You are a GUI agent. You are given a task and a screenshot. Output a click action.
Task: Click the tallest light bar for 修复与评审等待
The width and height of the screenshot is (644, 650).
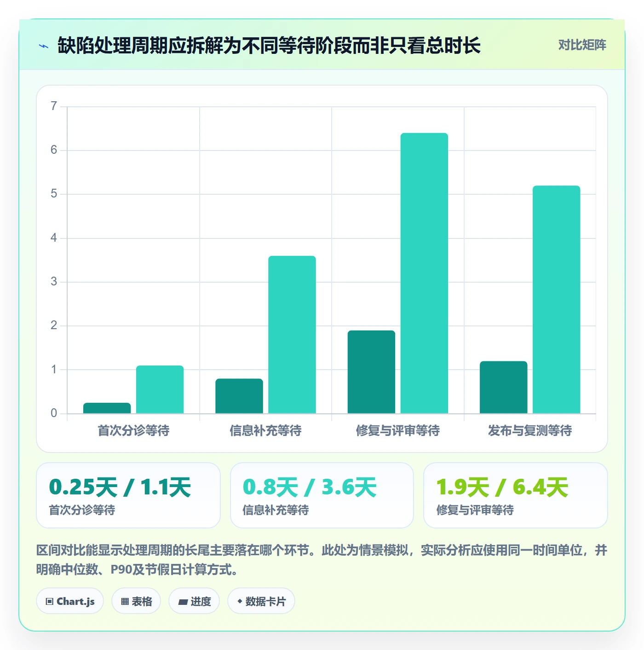[424, 273]
